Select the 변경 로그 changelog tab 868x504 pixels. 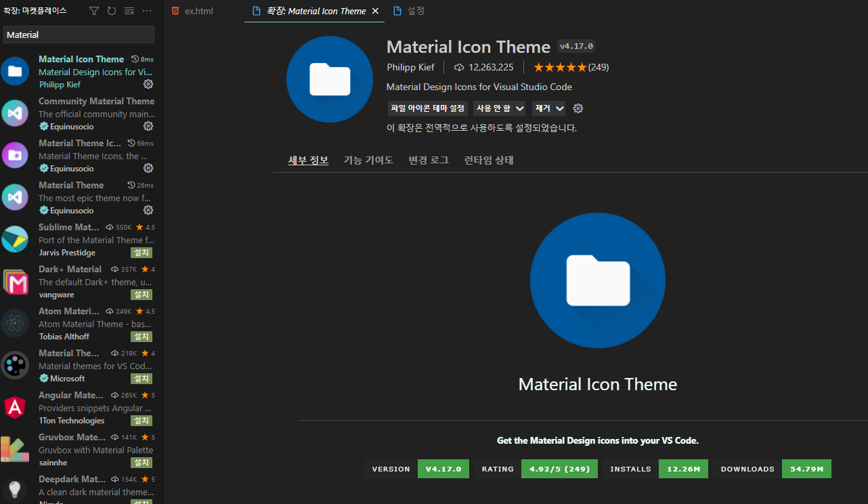tap(429, 160)
